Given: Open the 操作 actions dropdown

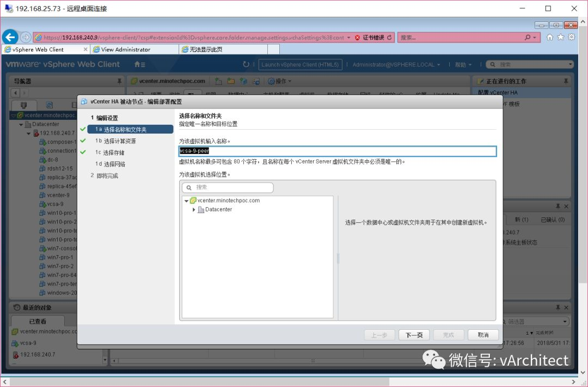Looking at the screenshot, I should click(x=279, y=81).
